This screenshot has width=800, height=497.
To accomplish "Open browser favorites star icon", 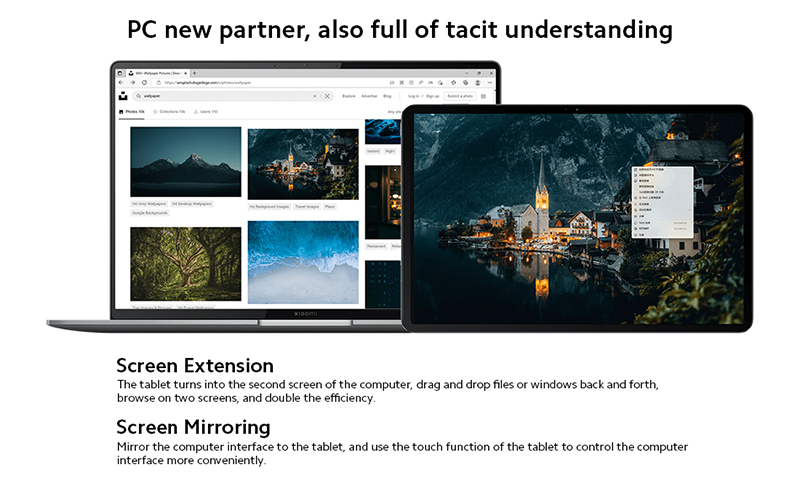I will [454, 83].
